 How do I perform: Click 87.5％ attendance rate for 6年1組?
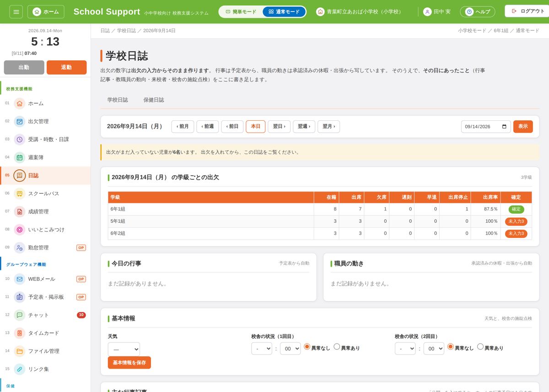pyautogui.click(x=491, y=209)
